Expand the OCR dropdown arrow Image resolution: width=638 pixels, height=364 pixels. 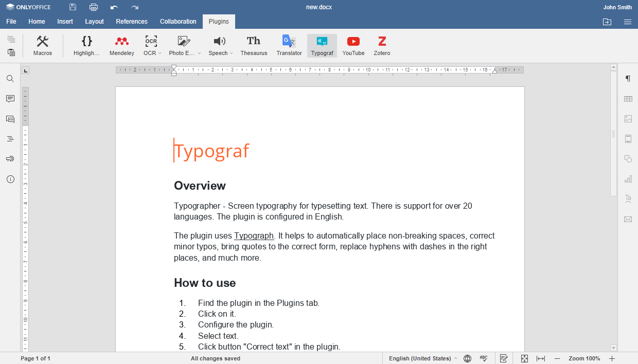tap(159, 53)
